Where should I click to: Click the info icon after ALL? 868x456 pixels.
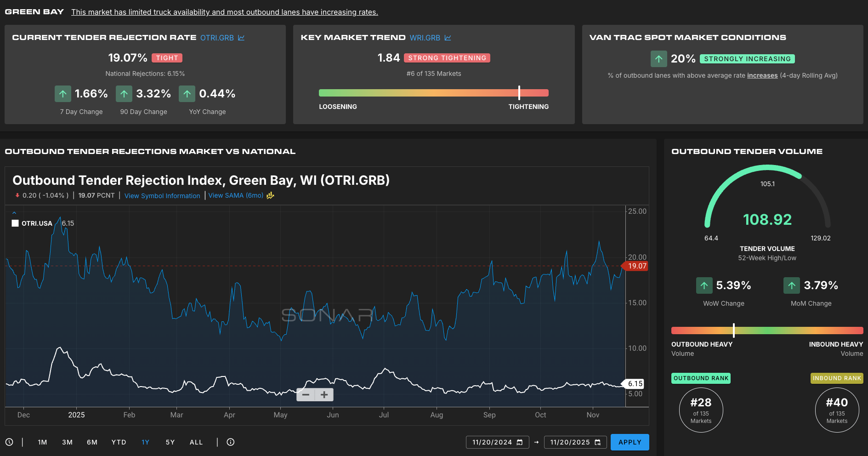[231, 442]
